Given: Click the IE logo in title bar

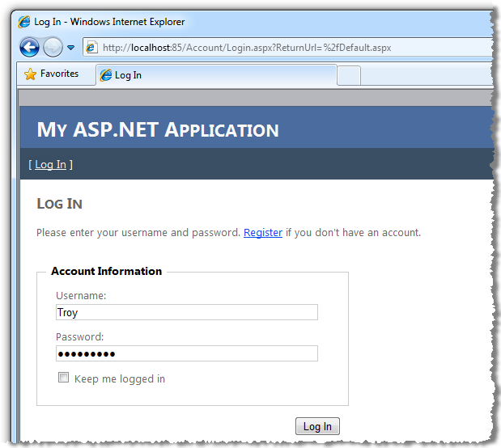Looking at the screenshot, I should pos(24,22).
